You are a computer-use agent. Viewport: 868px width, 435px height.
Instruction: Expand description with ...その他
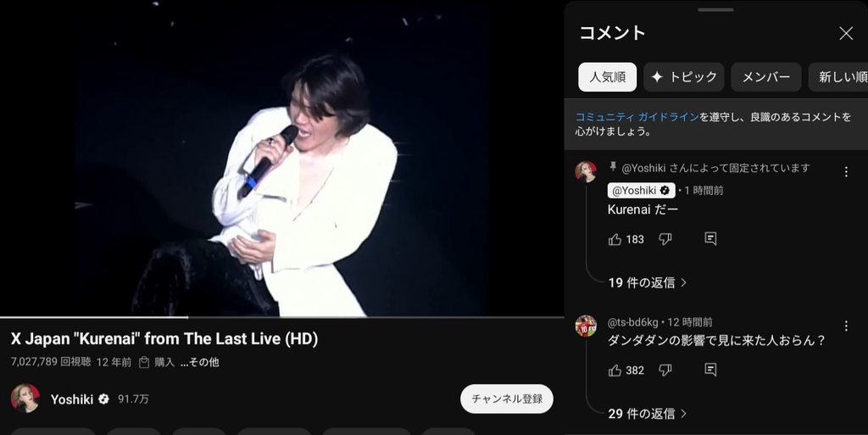(200, 363)
